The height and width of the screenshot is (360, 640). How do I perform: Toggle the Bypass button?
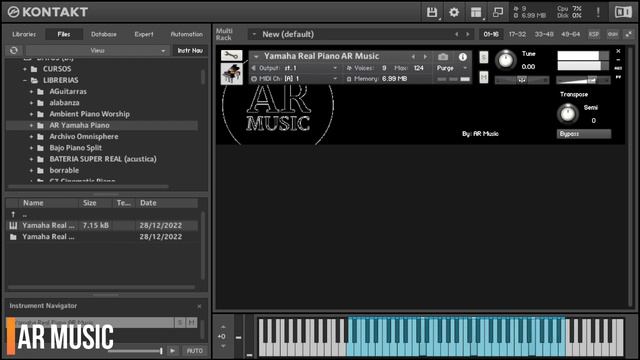point(584,134)
